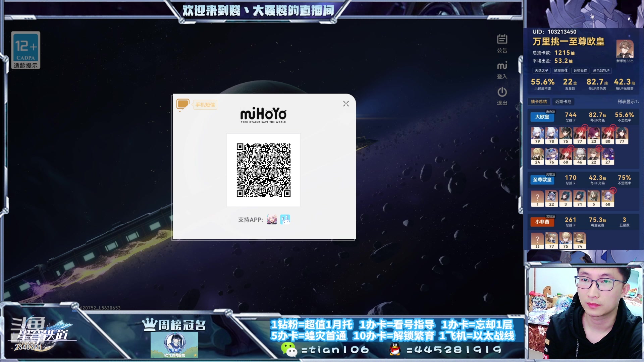Click the orange chat bubble SMS icon
Screen dimensions: 644x362
tap(183, 104)
